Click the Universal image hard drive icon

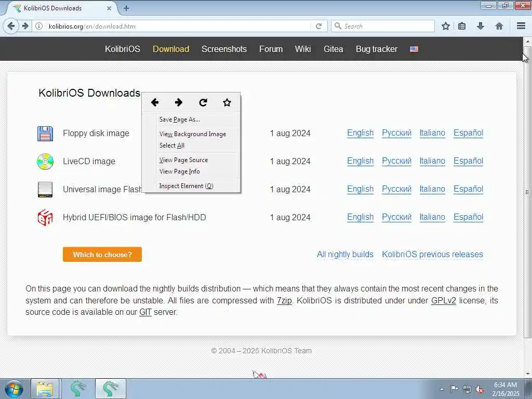45,189
